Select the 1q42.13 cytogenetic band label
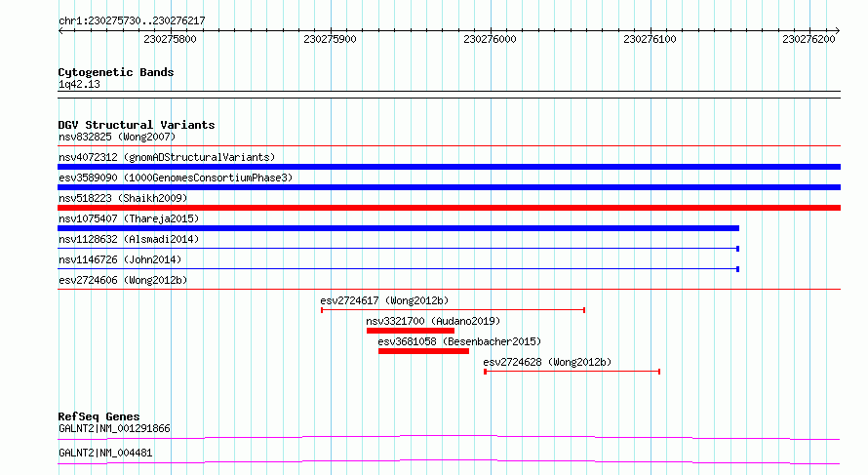This screenshot has width=868, height=475. (79, 84)
